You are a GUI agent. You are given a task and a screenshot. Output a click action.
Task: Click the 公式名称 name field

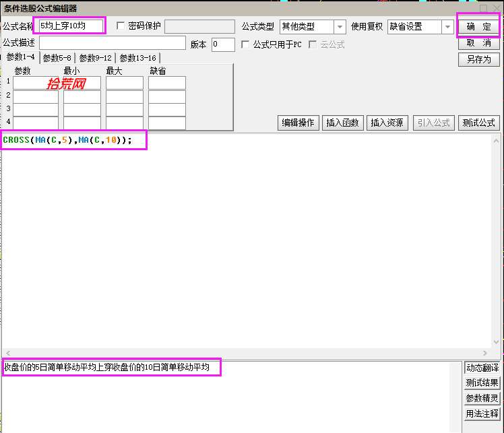pyautogui.click(x=71, y=26)
